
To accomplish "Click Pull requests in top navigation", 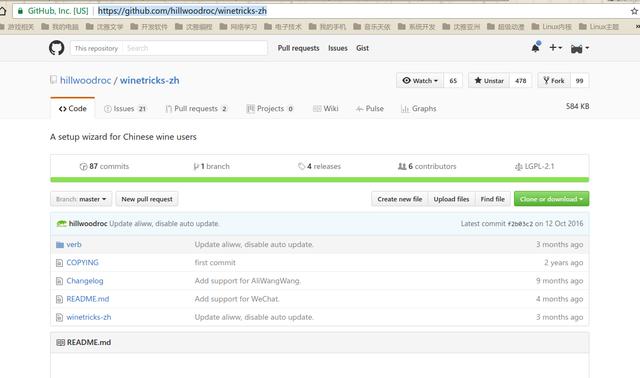I will [x=298, y=48].
